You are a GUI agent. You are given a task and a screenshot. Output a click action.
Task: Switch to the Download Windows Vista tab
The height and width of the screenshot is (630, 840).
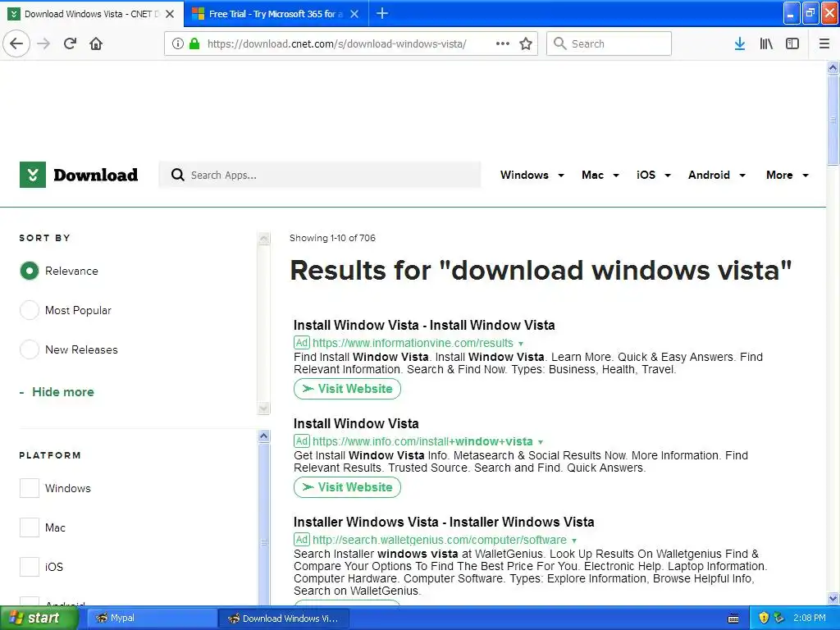(92, 14)
